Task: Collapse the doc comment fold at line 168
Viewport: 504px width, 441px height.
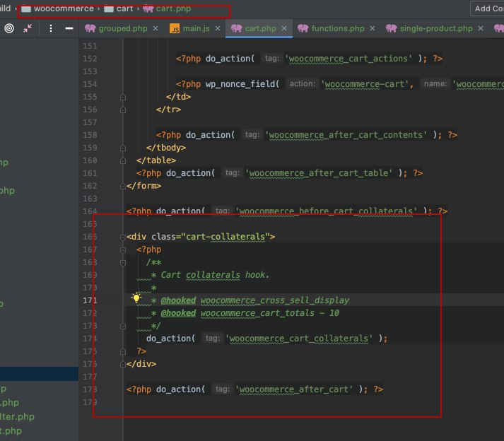Action: (x=123, y=263)
